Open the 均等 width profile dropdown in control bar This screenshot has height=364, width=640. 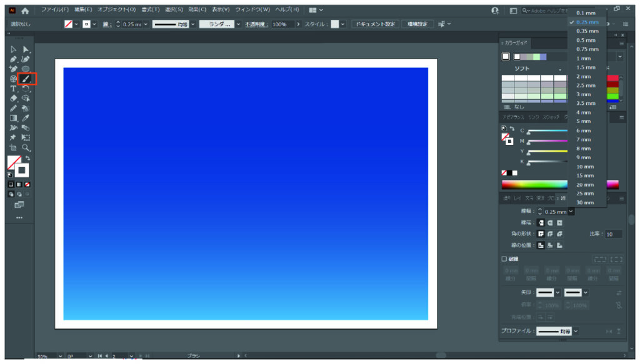[193, 24]
